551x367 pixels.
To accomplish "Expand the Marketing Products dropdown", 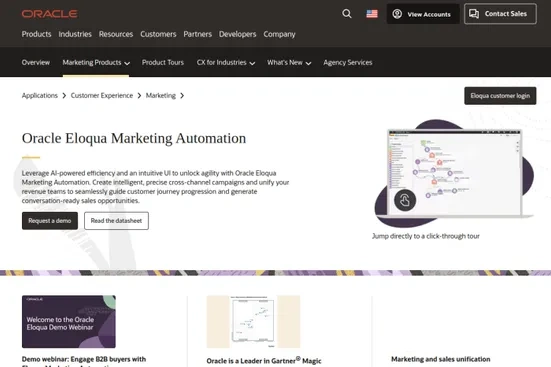I will click(96, 63).
